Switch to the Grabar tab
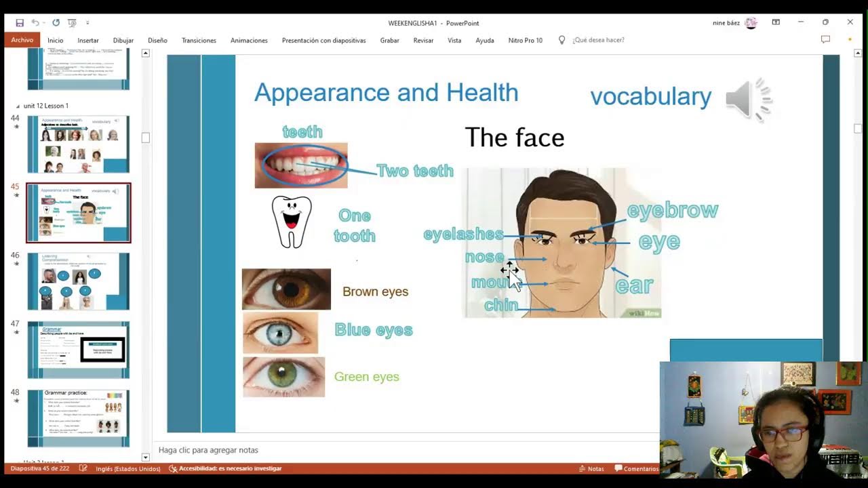This screenshot has height=488, width=868. coord(389,41)
